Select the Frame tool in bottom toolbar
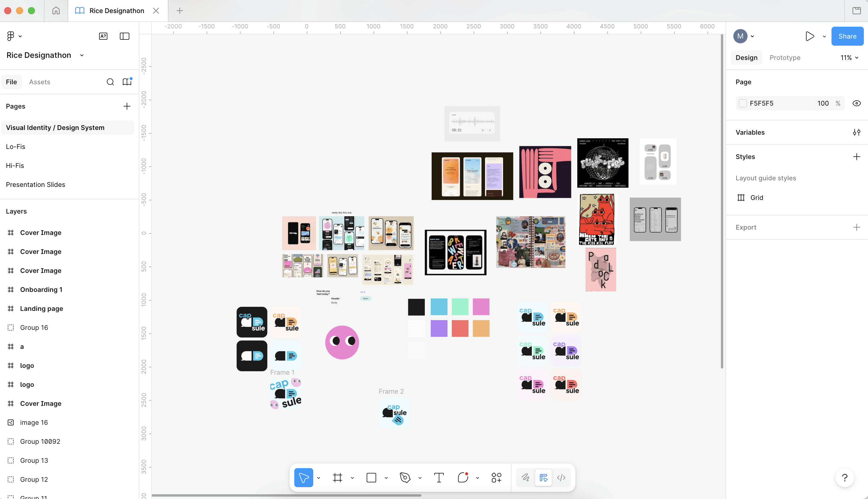The height and width of the screenshot is (499, 868). click(338, 478)
